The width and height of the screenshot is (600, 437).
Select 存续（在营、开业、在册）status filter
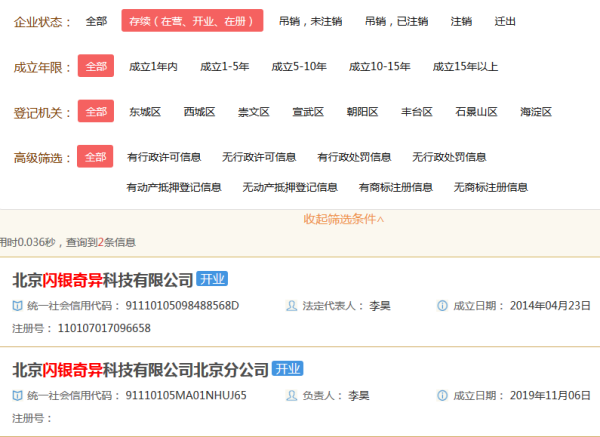(x=192, y=21)
